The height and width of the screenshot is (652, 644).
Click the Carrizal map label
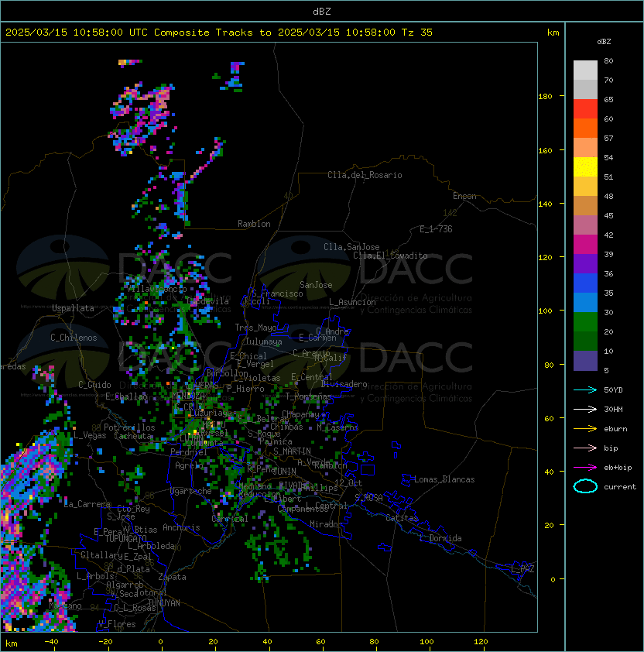(230, 519)
